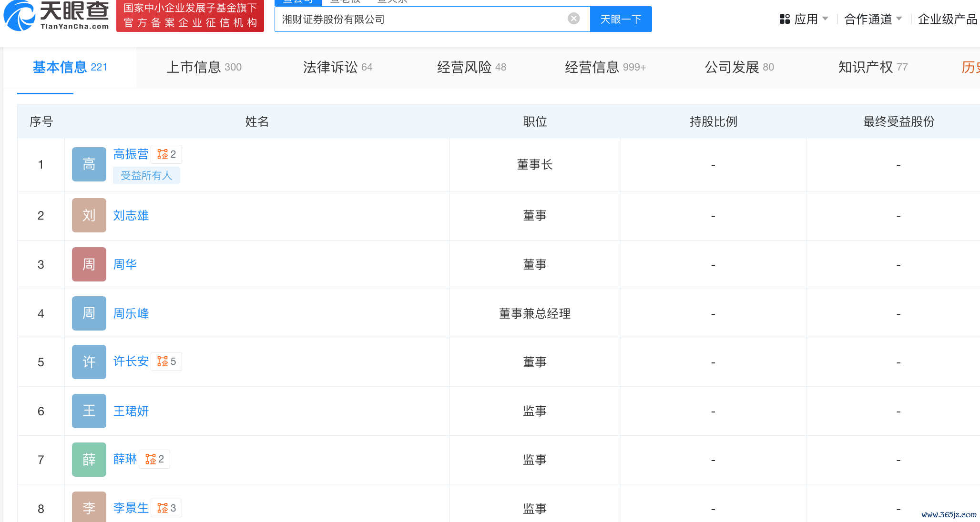
Task: Click the 最终受益股份 column header
Action: click(898, 121)
